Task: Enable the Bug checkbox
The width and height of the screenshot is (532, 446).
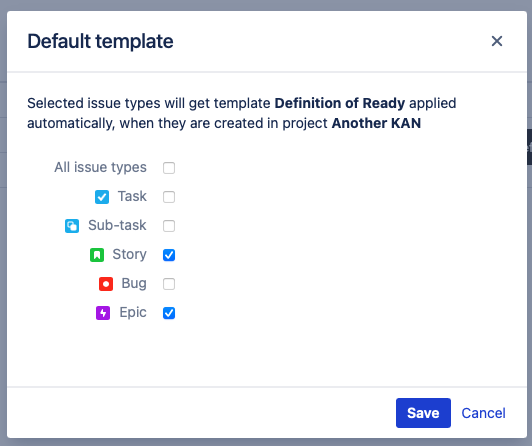Action: coord(169,284)
